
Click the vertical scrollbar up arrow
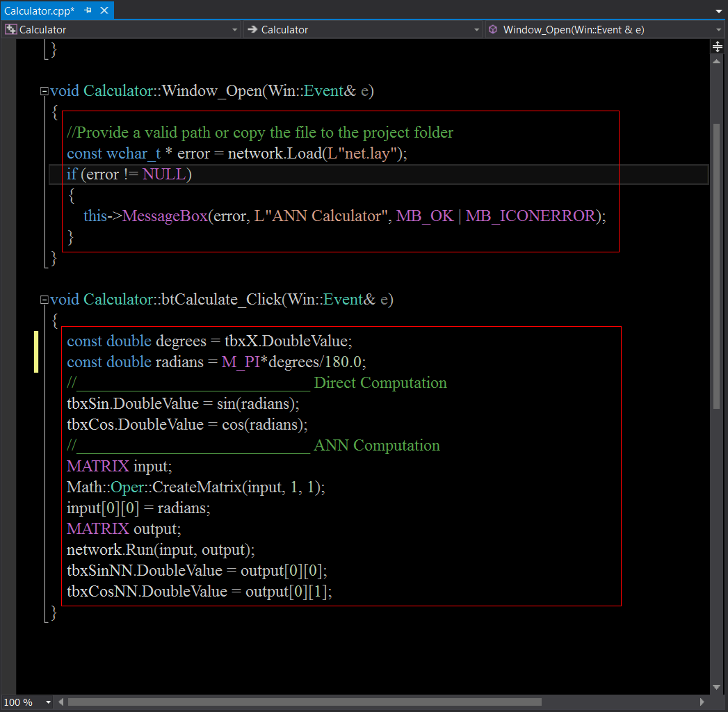716,61
